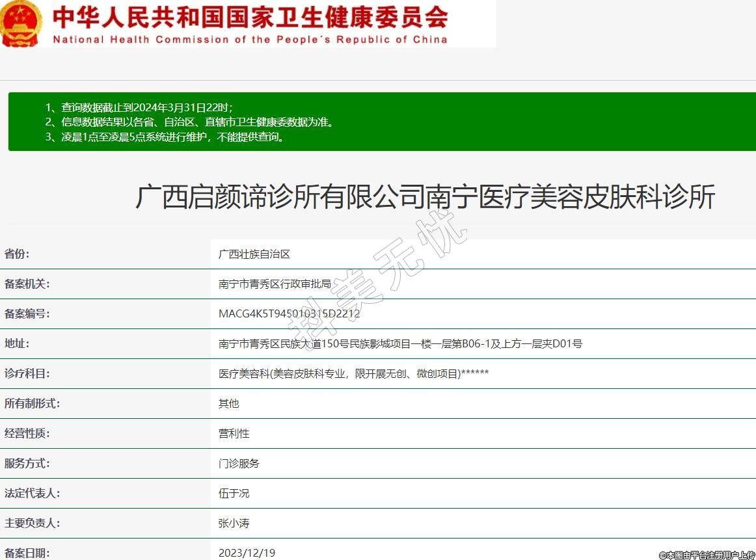
Task: Click the upload attribution text at bottom right
Action: [707, 555]
